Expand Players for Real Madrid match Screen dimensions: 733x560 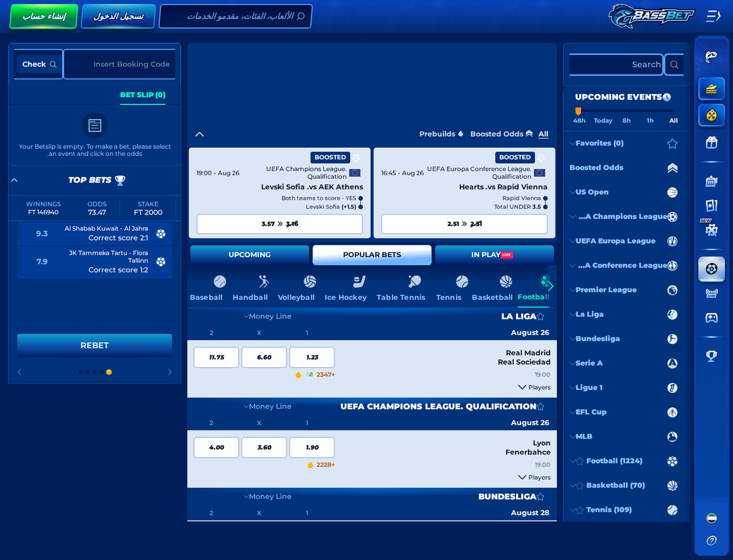pyautogui.click(x=534, y=387)
